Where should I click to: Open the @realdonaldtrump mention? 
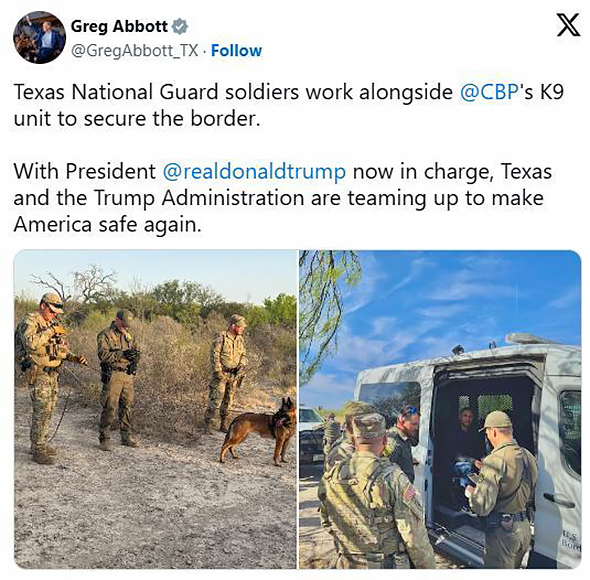pos(254,172)
